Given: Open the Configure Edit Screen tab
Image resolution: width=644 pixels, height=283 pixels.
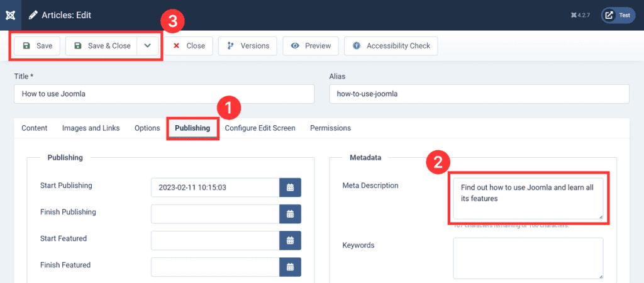Looking at the screenshot, I should coord(260,128).
